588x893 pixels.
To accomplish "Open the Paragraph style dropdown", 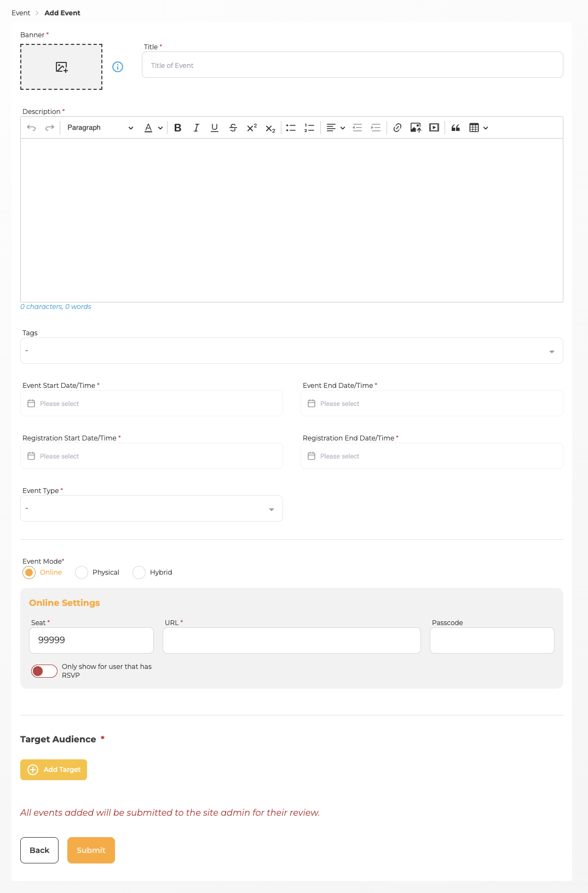I will [x=100, y=128].
